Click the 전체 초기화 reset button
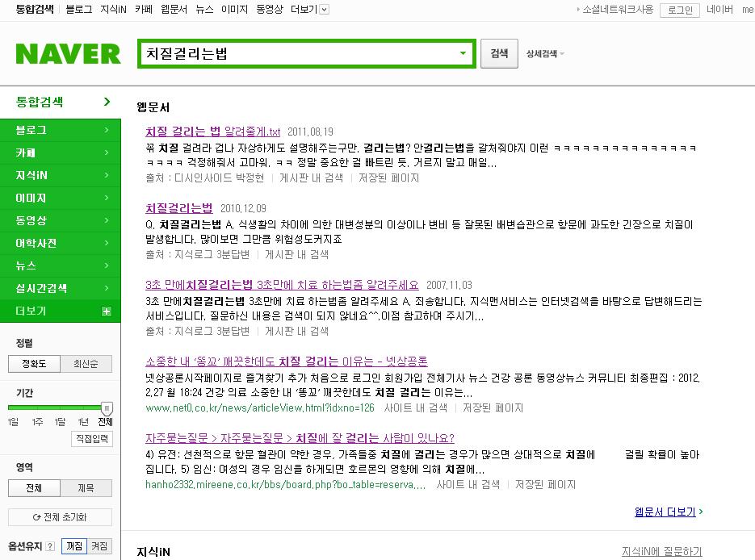Screen dimensions: 755x560 61,517
